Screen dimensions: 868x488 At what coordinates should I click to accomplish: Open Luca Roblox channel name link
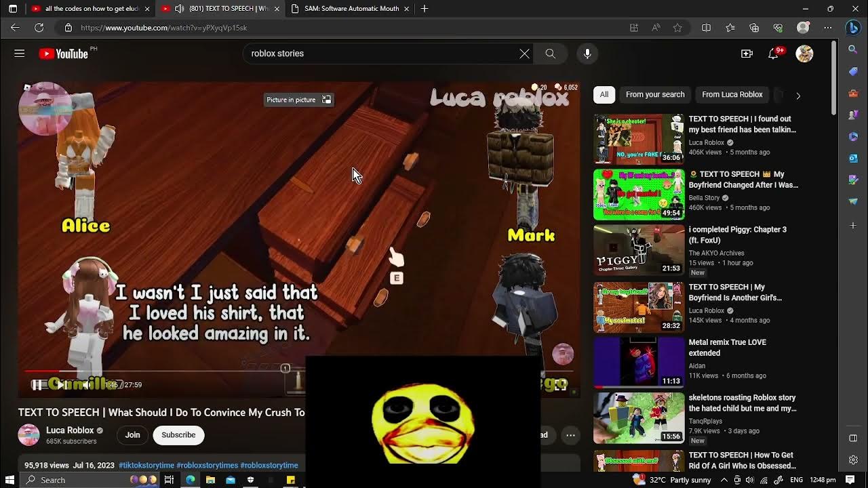(x=70, y=430)
